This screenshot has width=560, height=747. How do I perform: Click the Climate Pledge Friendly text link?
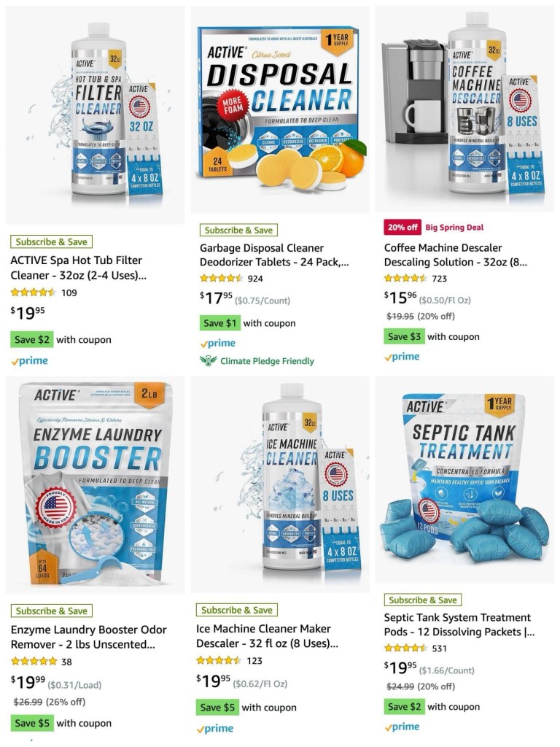267,361
